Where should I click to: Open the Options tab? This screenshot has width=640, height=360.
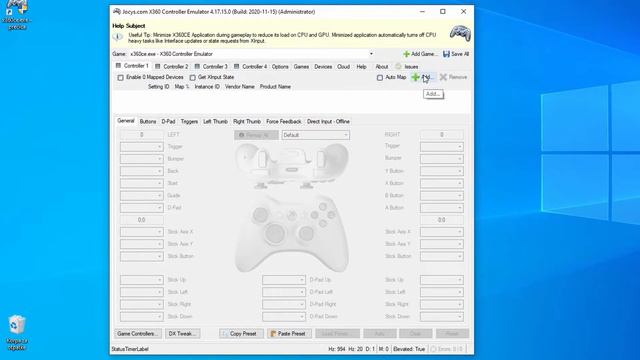[x=280, y=67]
